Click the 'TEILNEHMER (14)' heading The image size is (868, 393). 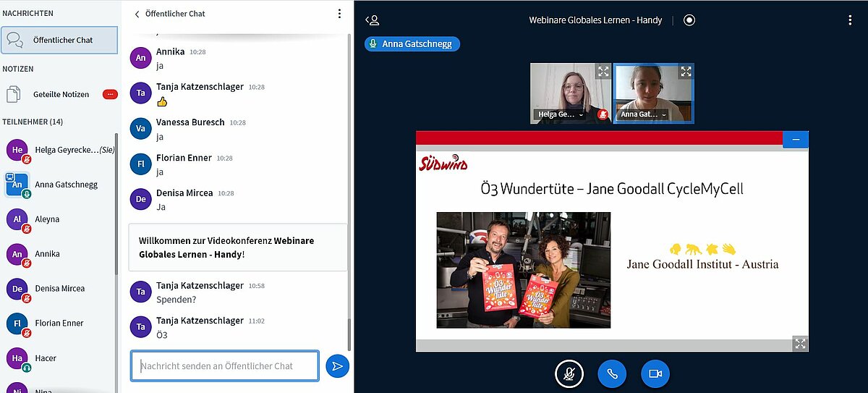tap(33, 122)
